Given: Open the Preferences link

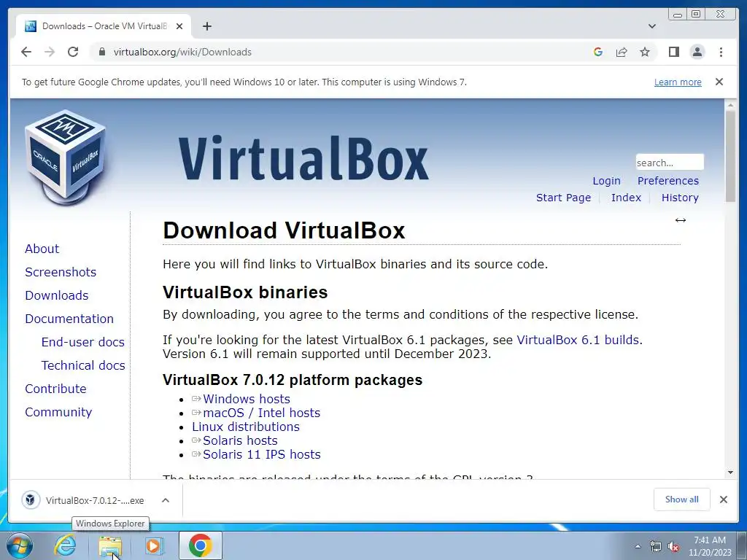Looking at the screenshot, I should point(668,181).
